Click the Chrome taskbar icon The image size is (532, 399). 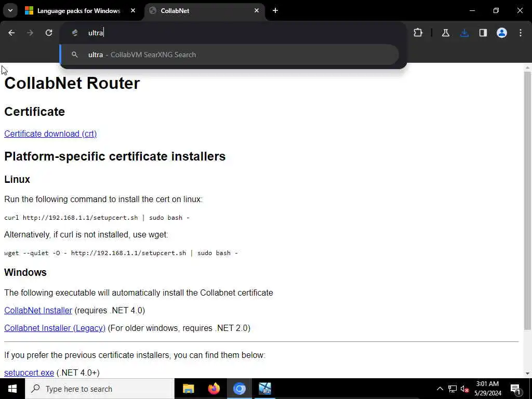[239, 389]
